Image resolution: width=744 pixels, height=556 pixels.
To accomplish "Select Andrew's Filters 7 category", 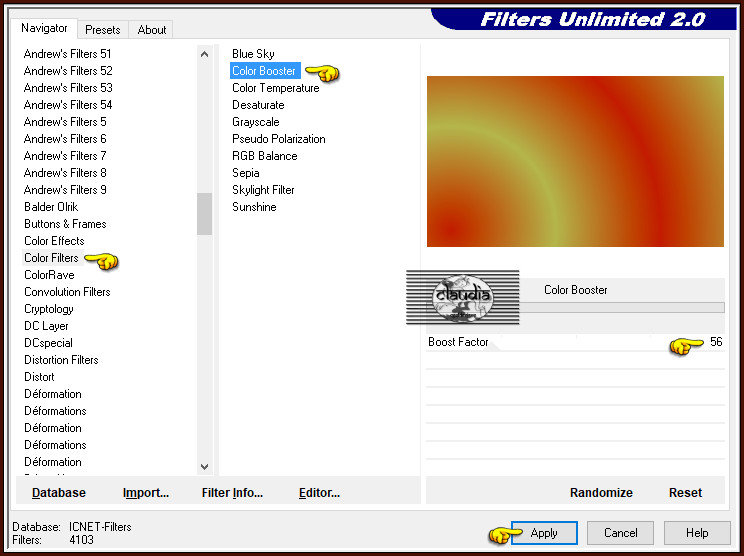I will coord(65,156).
